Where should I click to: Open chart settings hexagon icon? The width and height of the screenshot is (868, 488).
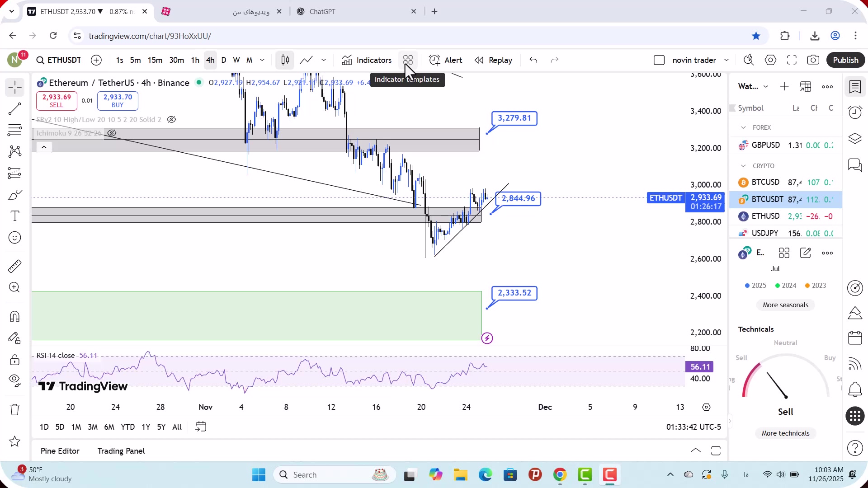click(770, 60)
